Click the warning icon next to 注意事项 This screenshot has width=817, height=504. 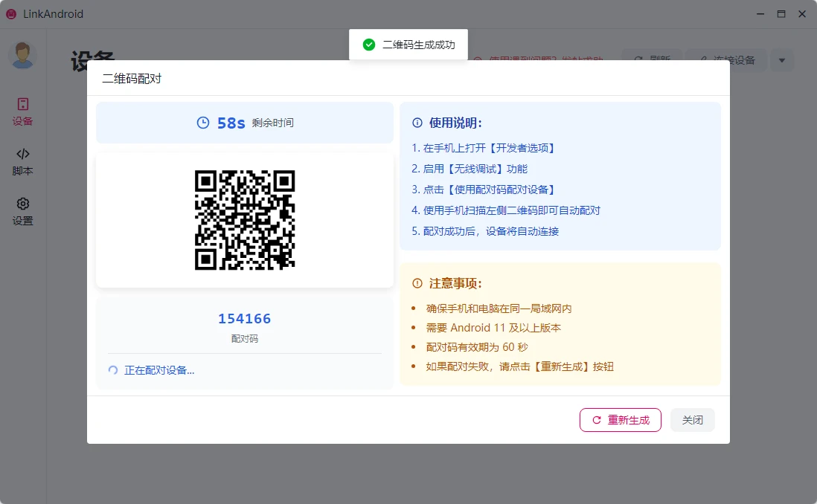click(x=417, y=283)
